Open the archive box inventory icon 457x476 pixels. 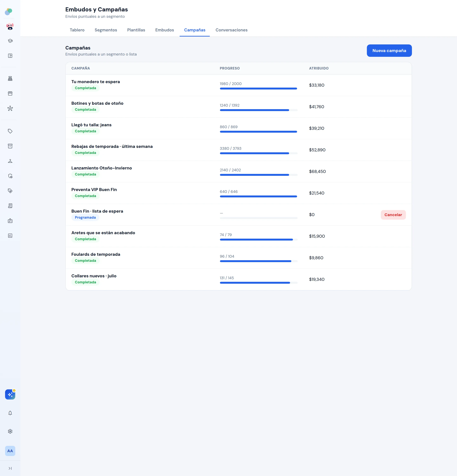10,146
